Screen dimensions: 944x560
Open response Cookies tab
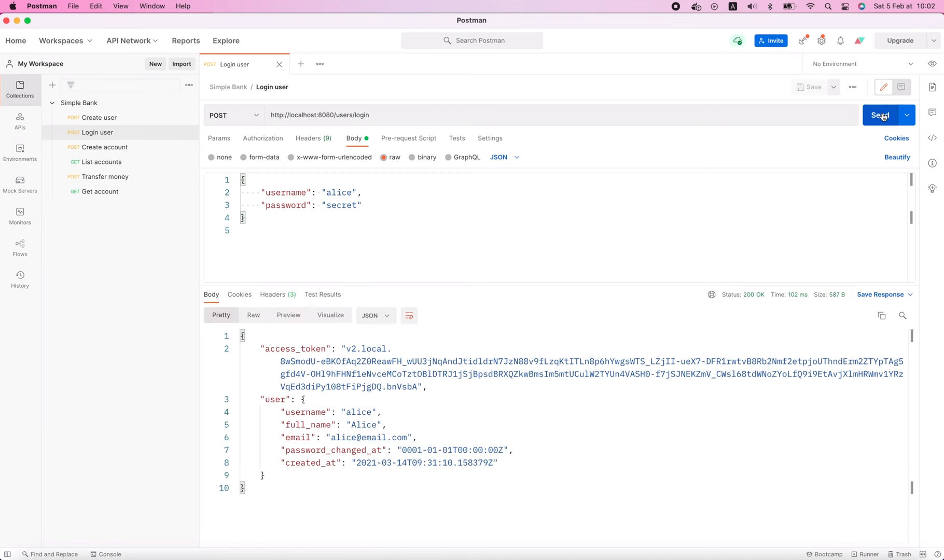click(240, 295)
